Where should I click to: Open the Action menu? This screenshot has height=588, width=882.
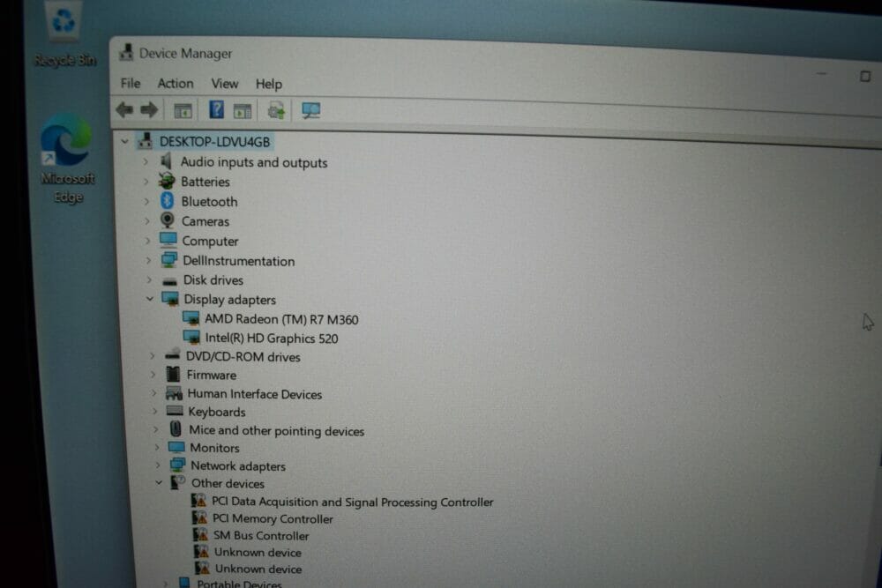tap(176, 83)
